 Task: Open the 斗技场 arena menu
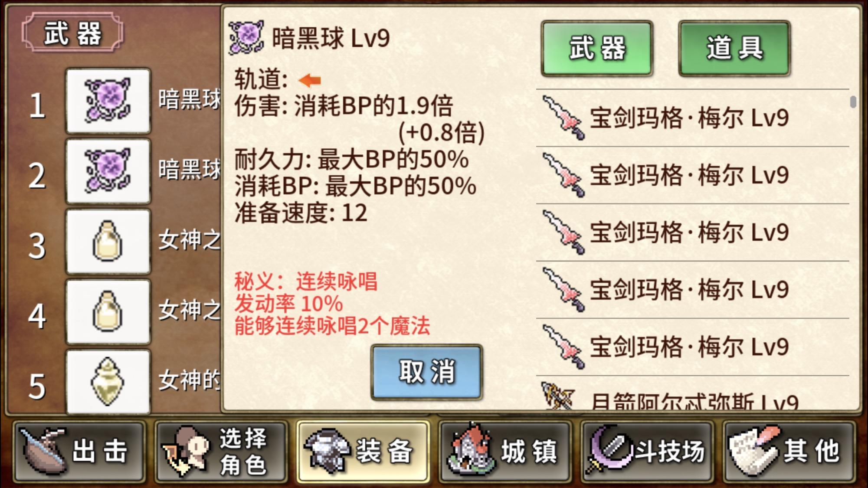pyautogui.click(x=647, y=452)
